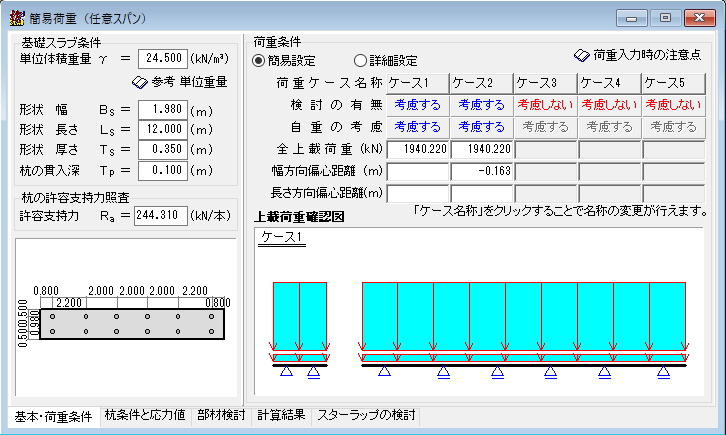
Task: Open the 杭条件と応力値 tab
Action: (x=145, y=415)
